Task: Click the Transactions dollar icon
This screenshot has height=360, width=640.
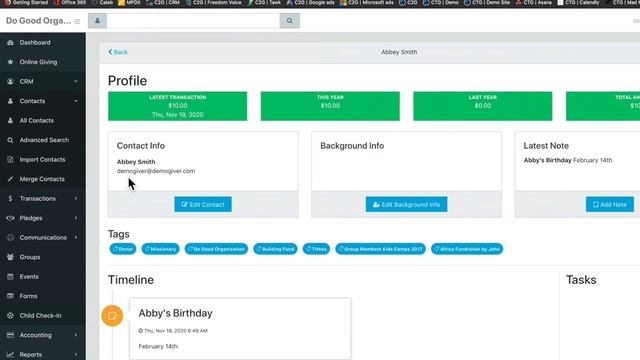Action: point(10,198)
